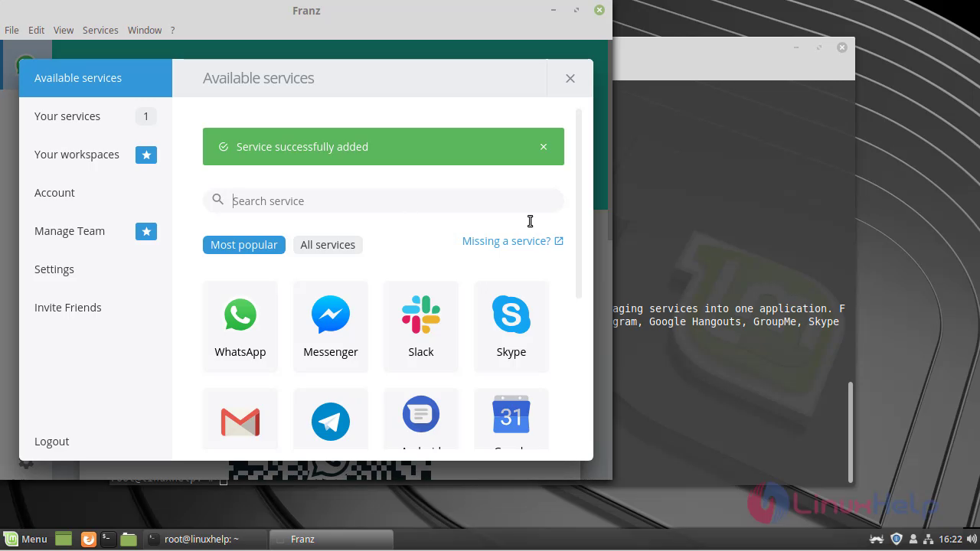Add the Telegram service
The width and height of the screenshot is (980, 551).
331,419
